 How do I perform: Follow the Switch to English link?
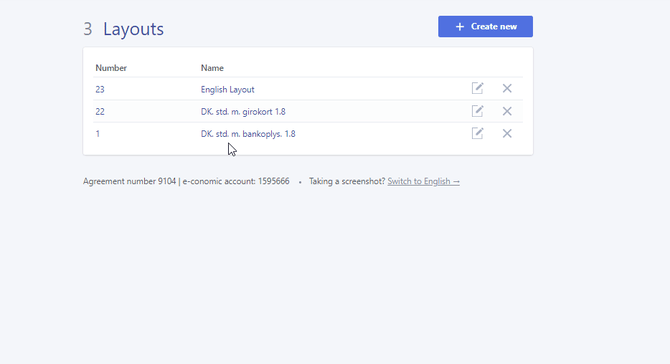[x=423, y=181]
